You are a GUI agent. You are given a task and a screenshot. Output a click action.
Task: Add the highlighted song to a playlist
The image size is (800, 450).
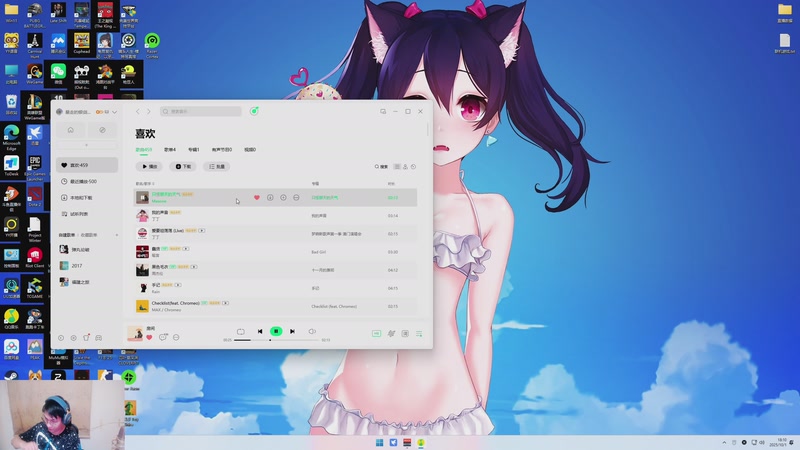click(283, 197)
